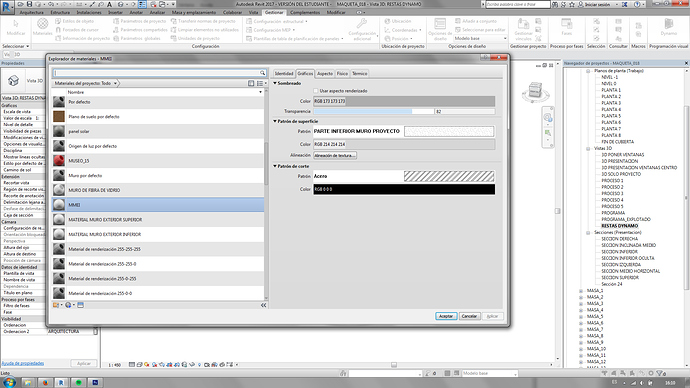Expand the MASA_1 tree node
Image resolution: width=690 pixels, height=388 pixels.
[x=581, y=291]
